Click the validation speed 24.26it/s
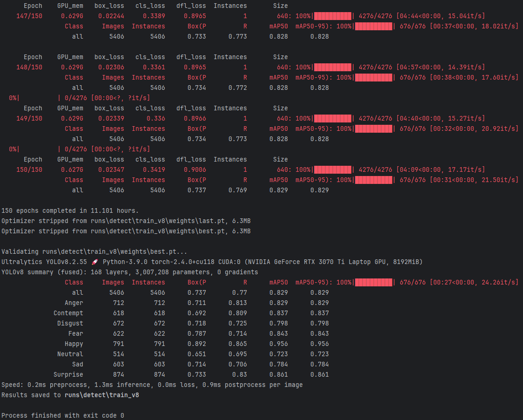Viewport: 523px width, 420px height. point(498,283)
